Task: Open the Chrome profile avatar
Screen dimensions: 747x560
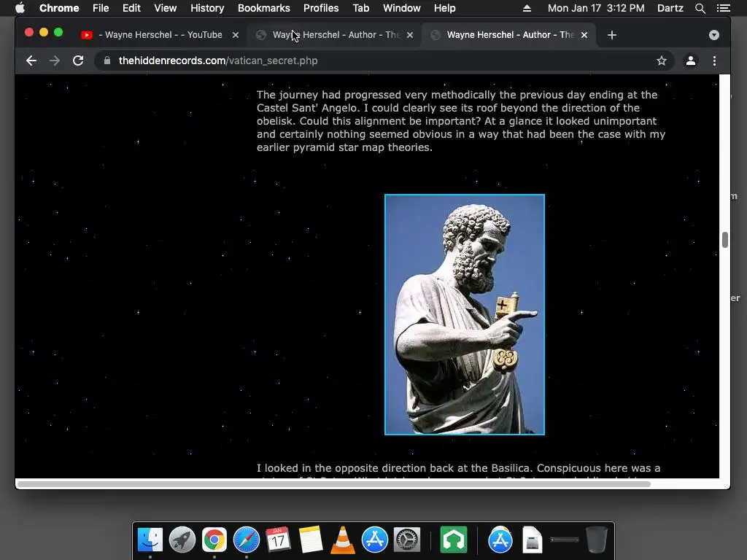Action: pyautogui.click(x=690, y=61)
